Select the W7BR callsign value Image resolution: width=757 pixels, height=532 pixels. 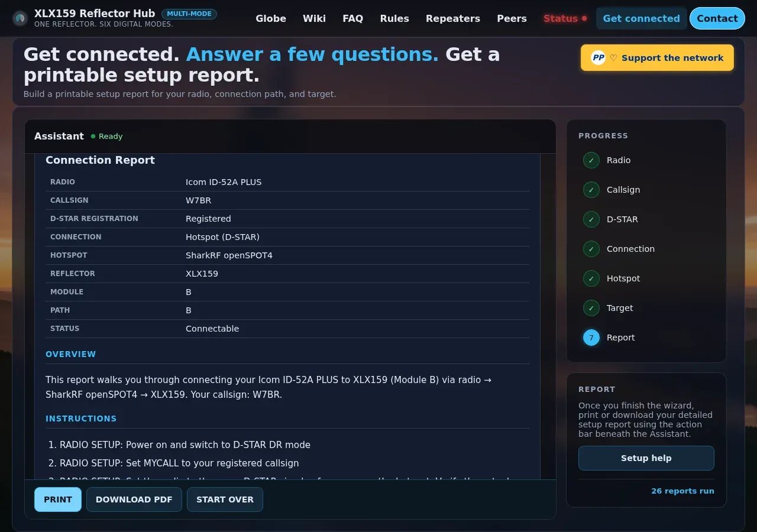(198, 200)
